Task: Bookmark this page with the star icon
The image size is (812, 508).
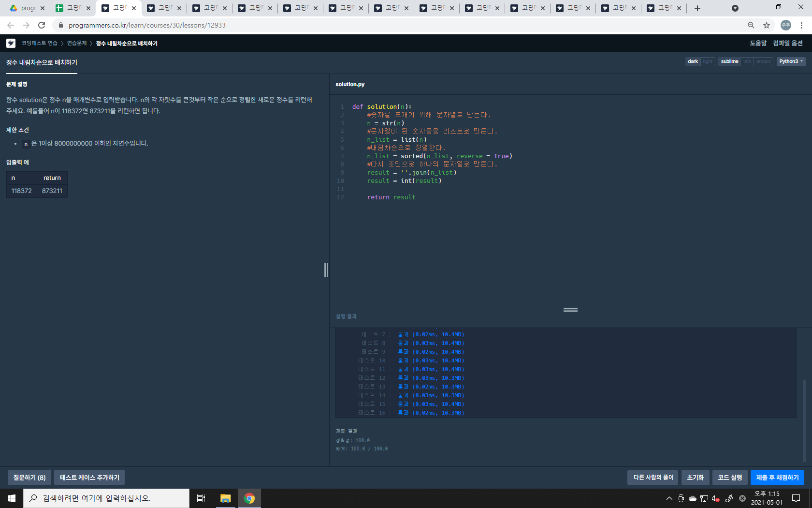Action: (x=767, y=25)
